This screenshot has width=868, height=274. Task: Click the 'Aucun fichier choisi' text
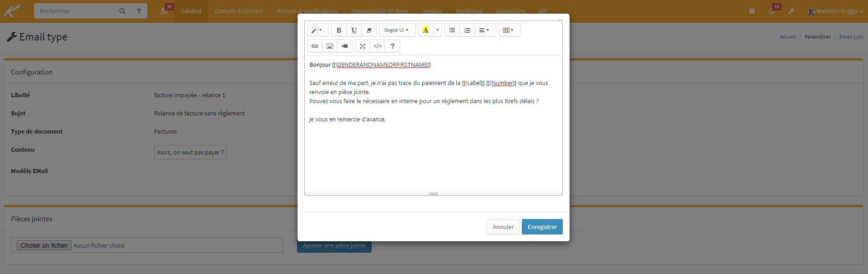tap(99, 245)
